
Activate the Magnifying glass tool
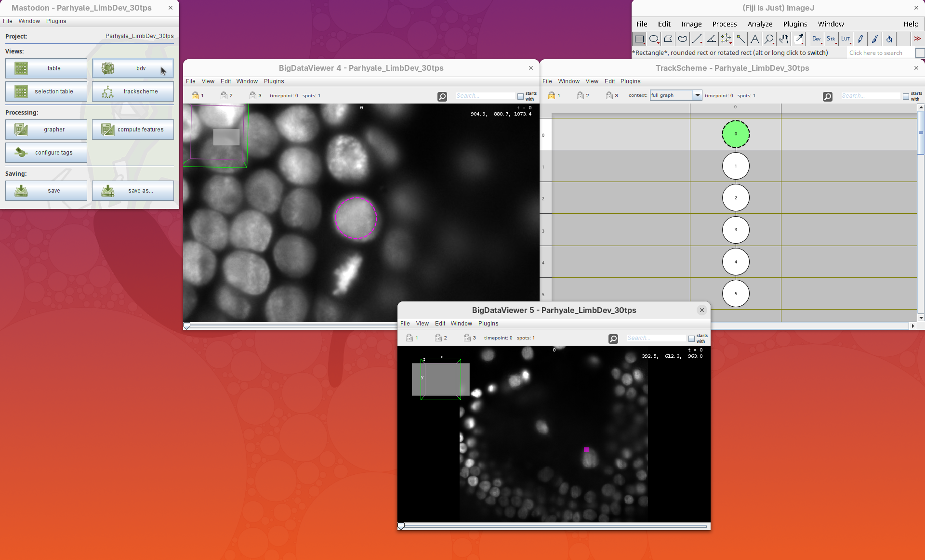click(769, 39)
